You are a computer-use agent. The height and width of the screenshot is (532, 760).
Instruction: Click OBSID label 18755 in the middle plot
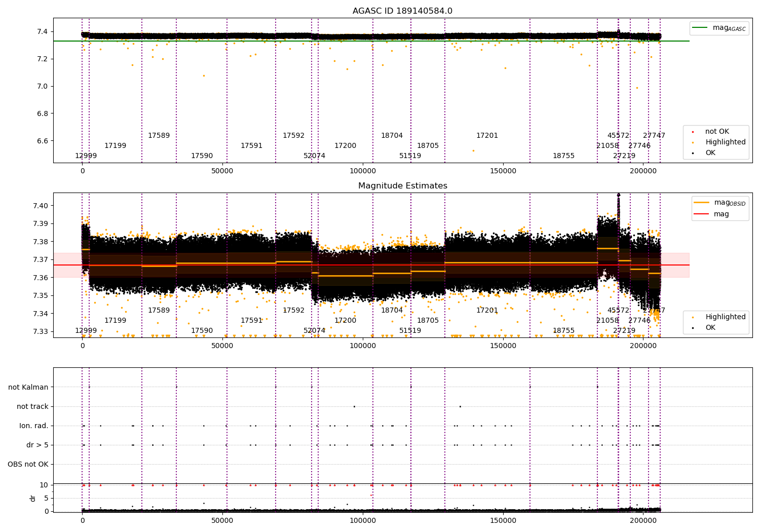click(563, 331)
